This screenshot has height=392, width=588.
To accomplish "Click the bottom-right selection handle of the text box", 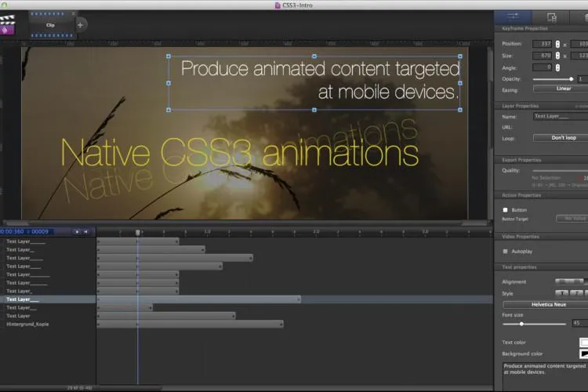I will (x=460, y=110).
